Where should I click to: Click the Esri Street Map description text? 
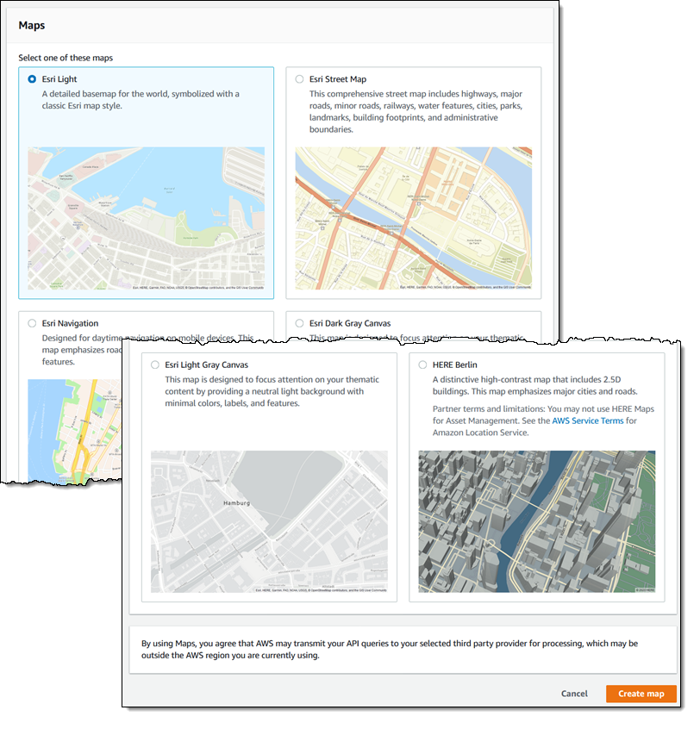coord(414,111)
